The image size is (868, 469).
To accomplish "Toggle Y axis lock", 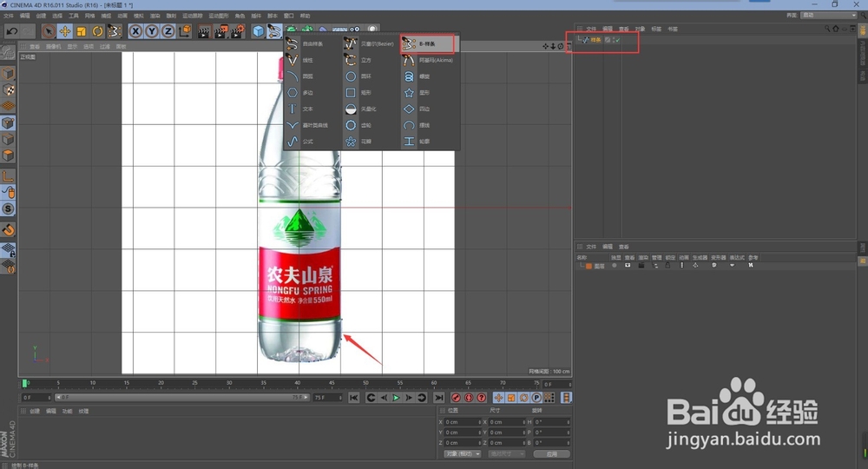I will [x=152, y=31].
